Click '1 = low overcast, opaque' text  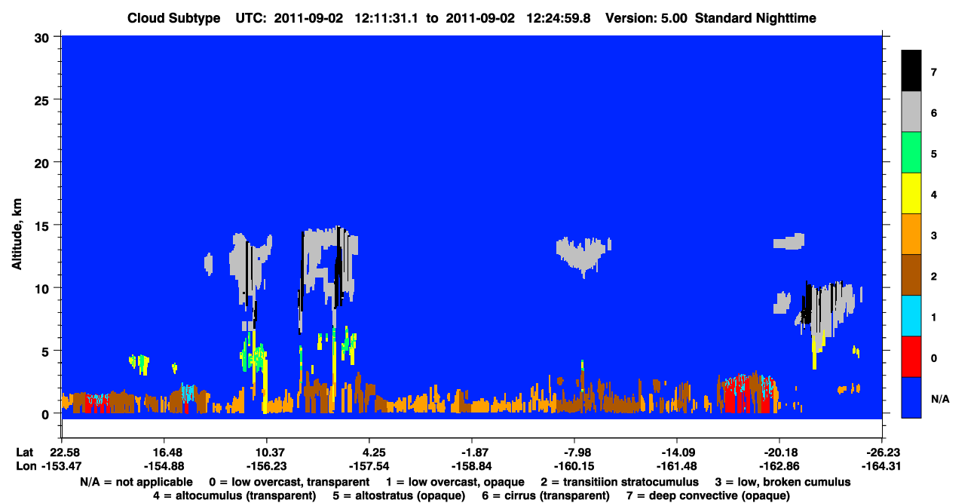(454, 481)
